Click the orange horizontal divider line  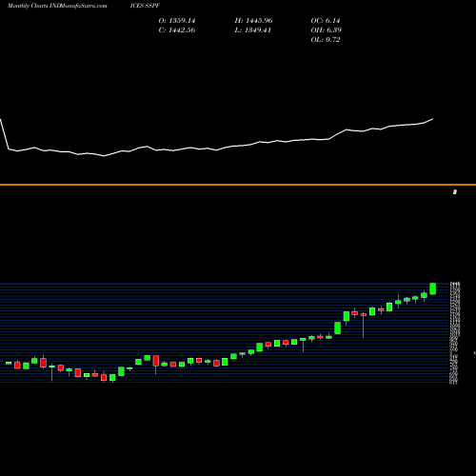[238, 185]
